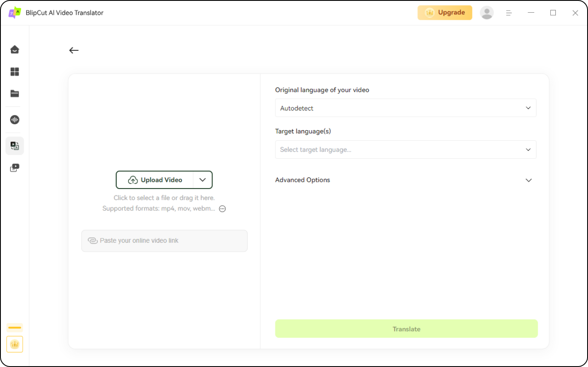Viewport: 588px width, 367px height.
Task: Open the audio waveform tool in sidebar
Action: coord(15,120)
